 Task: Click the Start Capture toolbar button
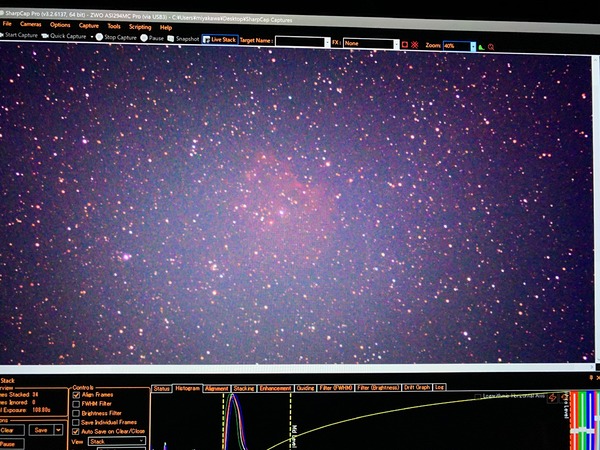point(19,35)
